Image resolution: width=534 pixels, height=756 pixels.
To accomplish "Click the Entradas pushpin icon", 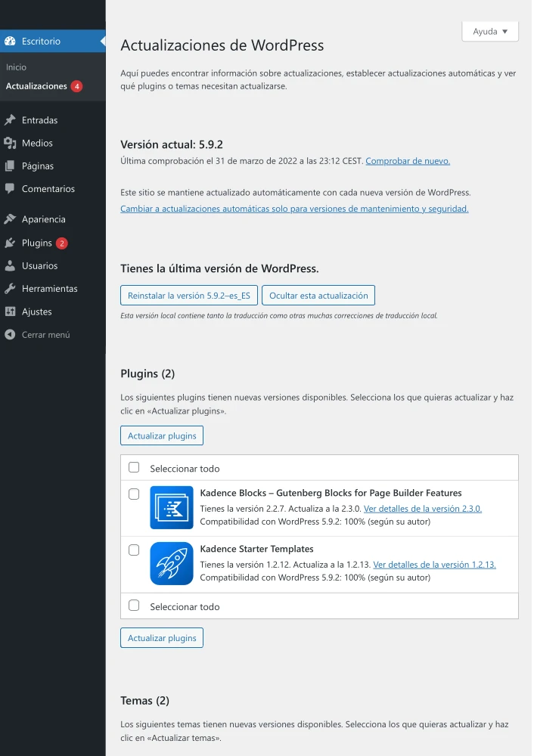I will pos(10,120).
